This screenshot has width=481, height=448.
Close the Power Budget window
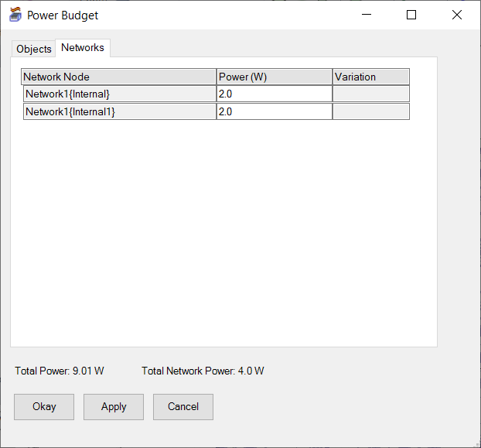tap(456, 15)
